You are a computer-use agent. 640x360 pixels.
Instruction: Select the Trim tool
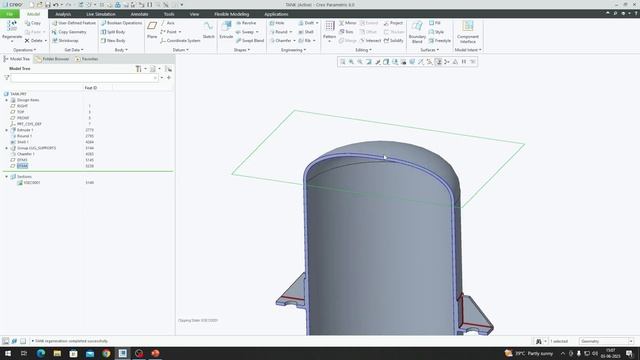[346, 32]
